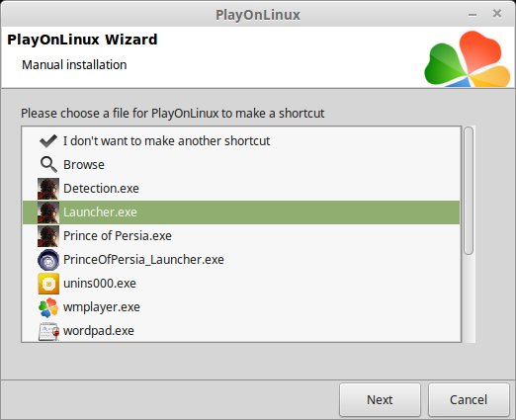This screenshot has height=420, width=516.
Task: Click the file list vertical scrollbar
Action: click(x=469, y=234)
